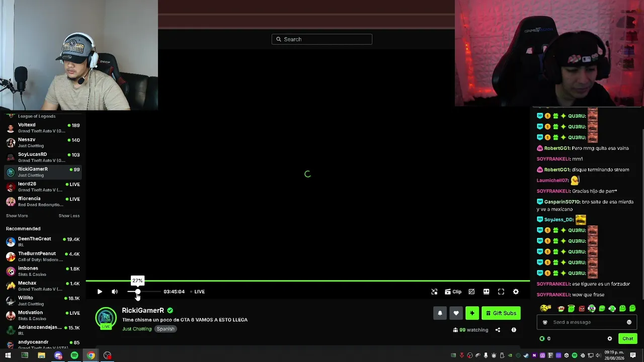The width and height of the screenshot is (644, 362).
Task: Open Adrianozendejas recommended channel
Action: 43,330
